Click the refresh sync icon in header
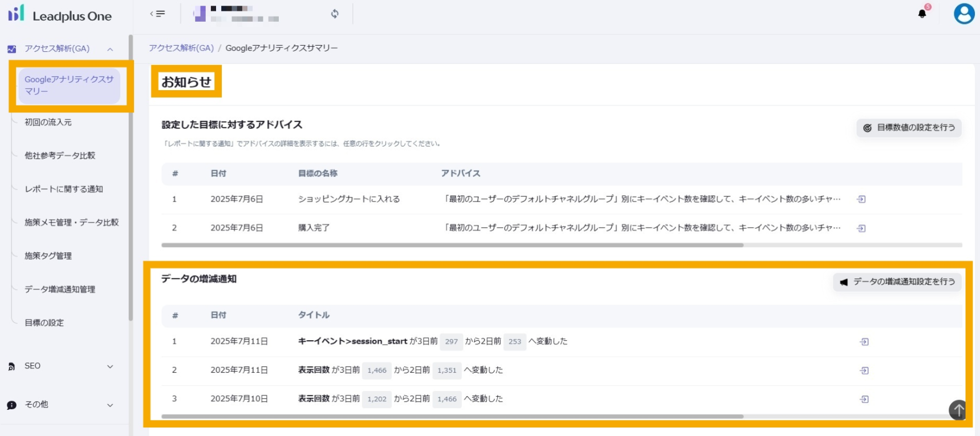Screen dimensions: 980x436 (335, 14)
